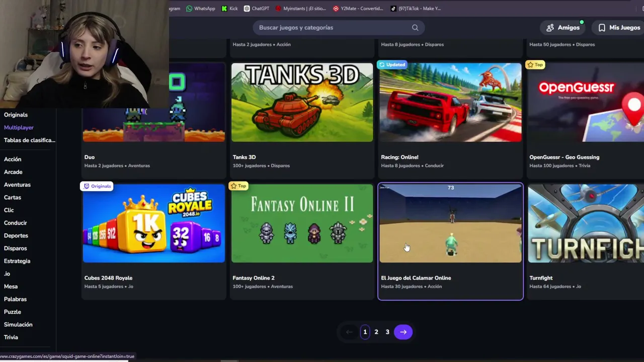Open the Y2Mate bookmark
The height and width of the screenshot is (362, 644).
358,9
